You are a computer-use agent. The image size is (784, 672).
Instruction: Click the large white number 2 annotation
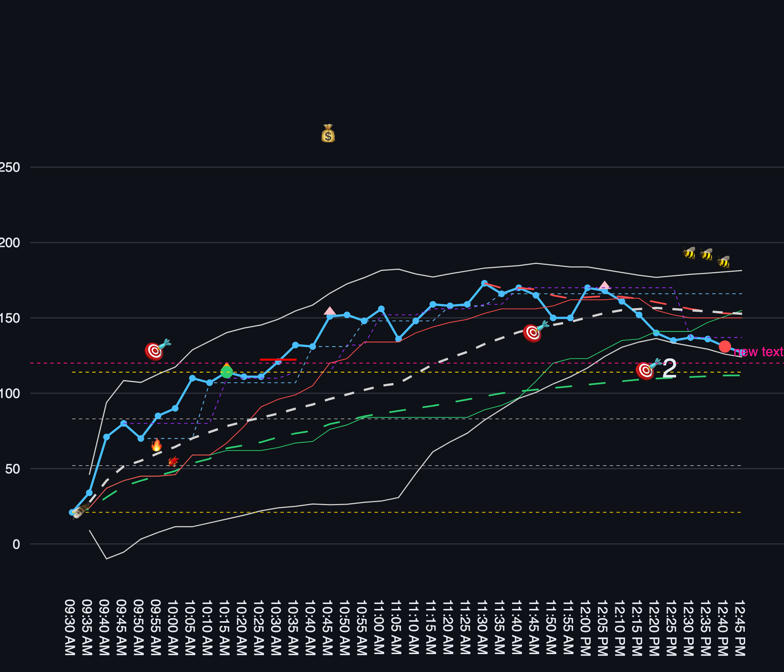tap(670, 368)
